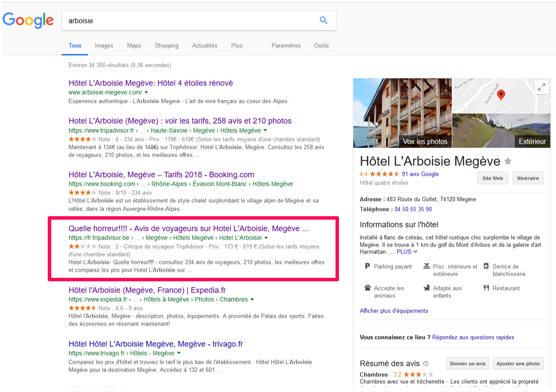Viewport: 556px width, 392px height.
Task: Switch to the Shopping tab
Action: [167, 46]
